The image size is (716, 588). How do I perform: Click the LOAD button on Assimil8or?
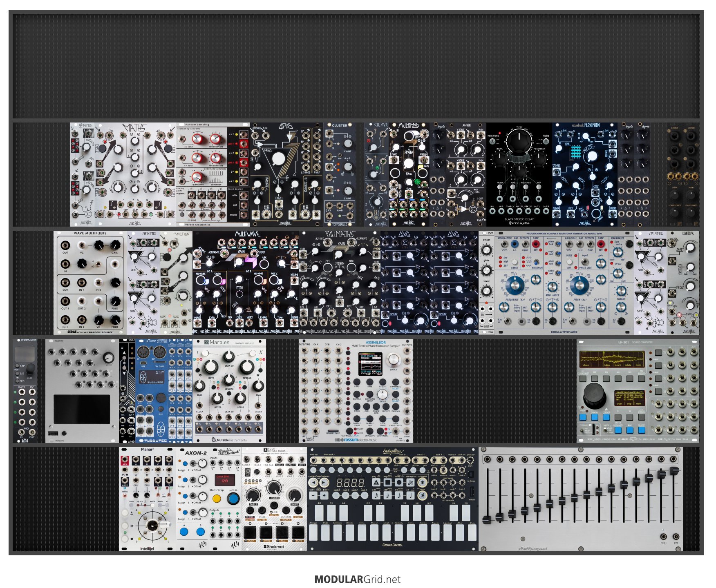tap(357, 382)
